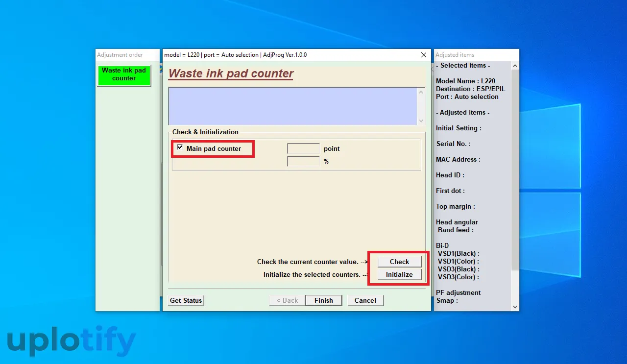Click the 'Initial Setting :' entry
Image resolution: width=627 pixels, height=364 pixels.
point(458,128)
